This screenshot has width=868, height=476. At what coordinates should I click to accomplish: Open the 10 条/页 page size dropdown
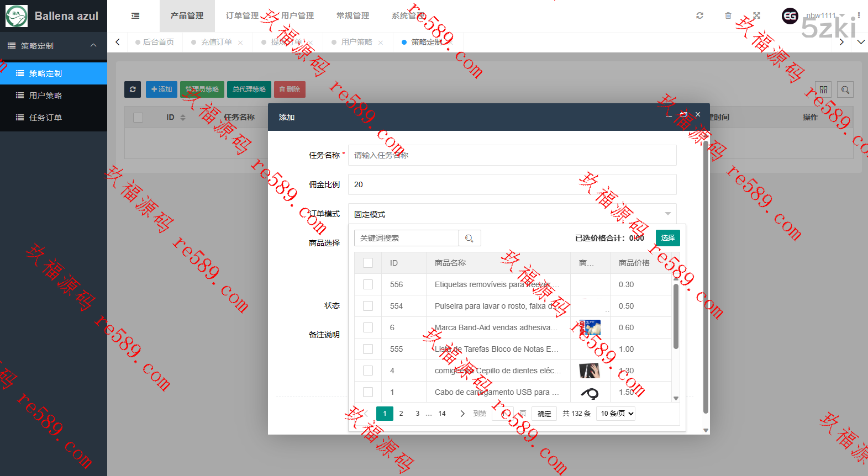(616, 414)
